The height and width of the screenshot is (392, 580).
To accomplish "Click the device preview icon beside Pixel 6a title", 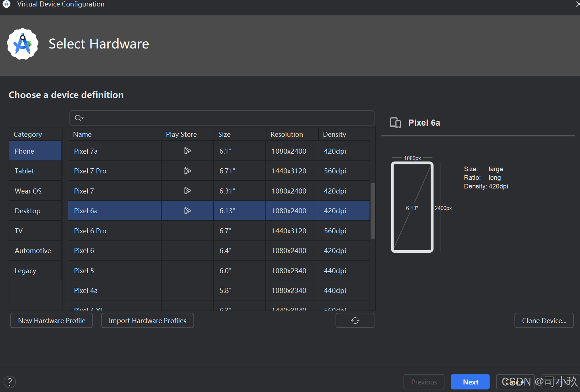I will (395, 122).
